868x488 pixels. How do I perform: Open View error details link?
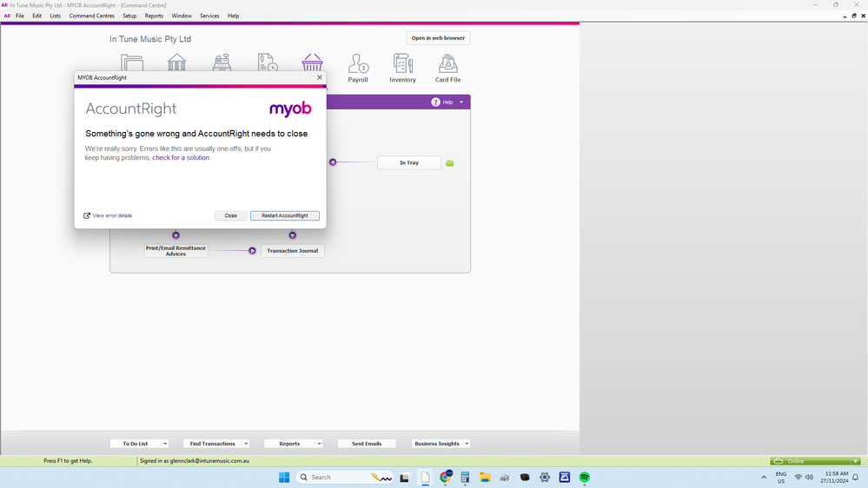point(111,215)
